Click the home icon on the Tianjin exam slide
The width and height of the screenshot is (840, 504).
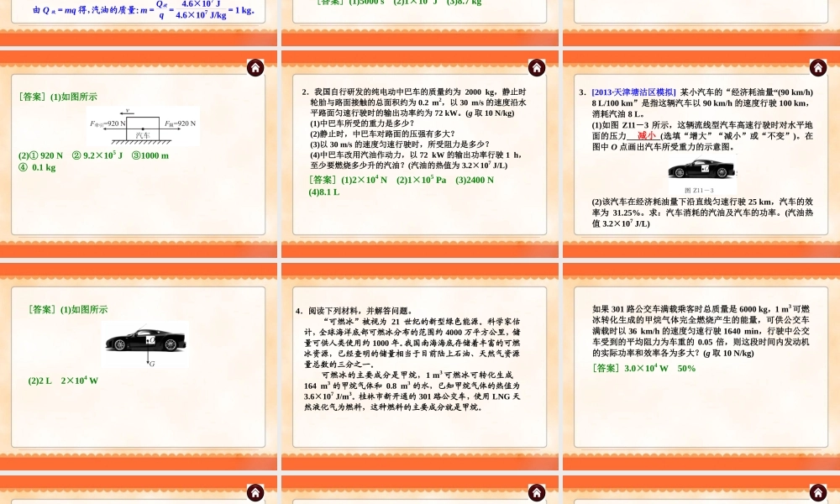click(x=816, y=67)
